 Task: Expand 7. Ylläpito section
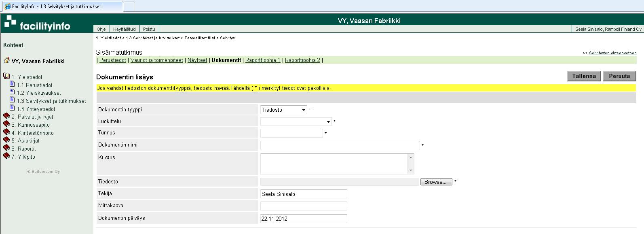coord(23,157)
